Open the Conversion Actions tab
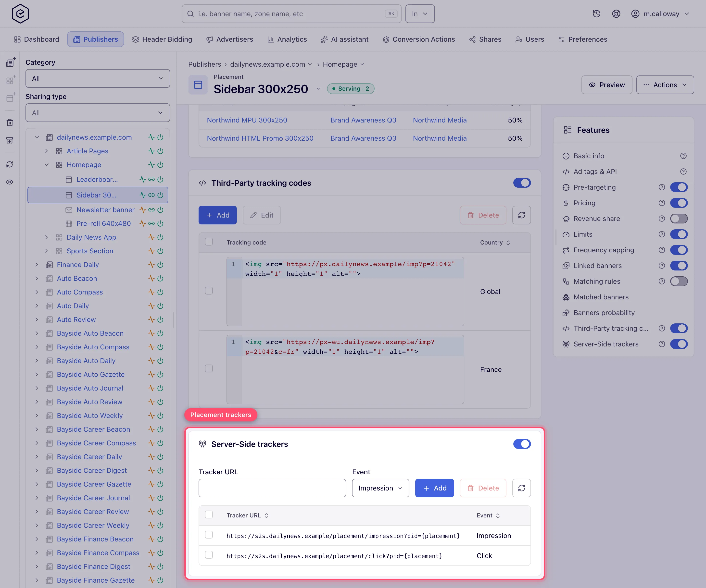The image size is (706, 588). 418,39
